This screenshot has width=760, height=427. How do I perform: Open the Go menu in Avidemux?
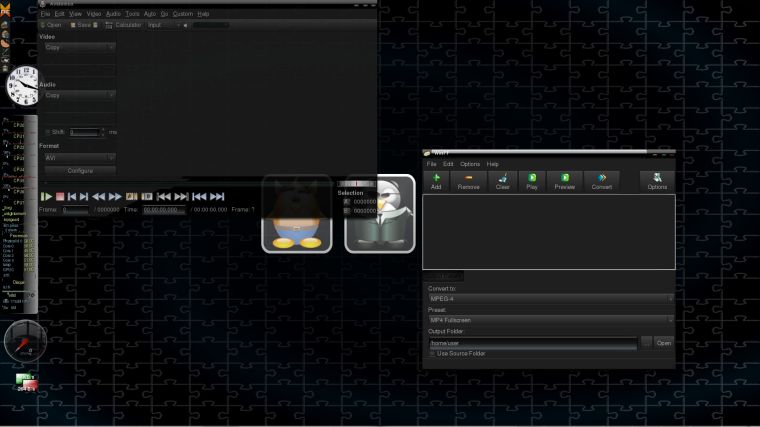coord(164,14)
